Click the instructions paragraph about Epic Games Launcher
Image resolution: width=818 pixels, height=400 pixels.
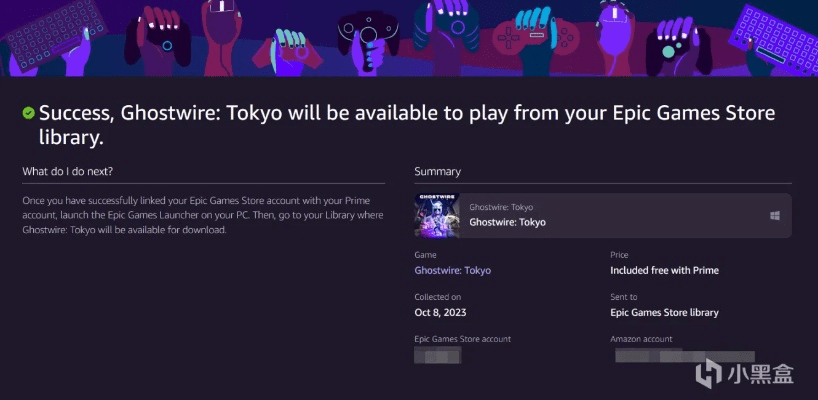tap(200, 215)
